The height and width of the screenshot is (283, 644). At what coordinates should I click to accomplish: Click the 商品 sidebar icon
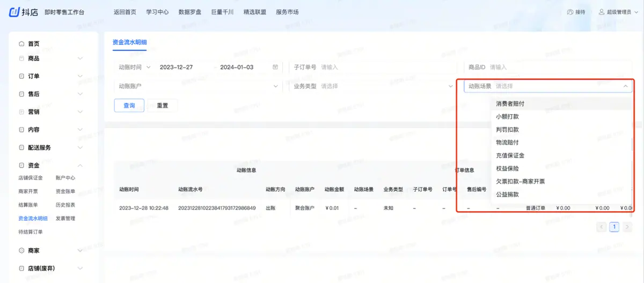pos(21,58)
